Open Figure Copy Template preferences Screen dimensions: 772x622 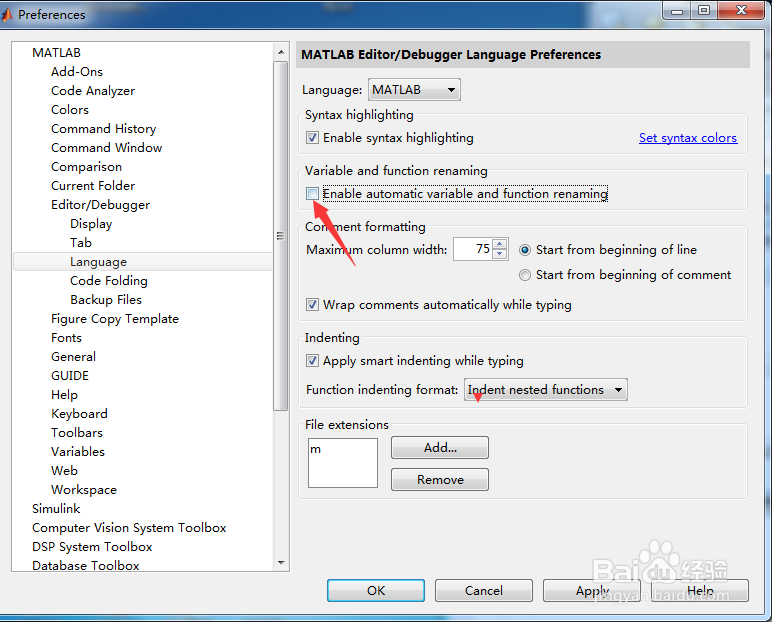(115, 319)
